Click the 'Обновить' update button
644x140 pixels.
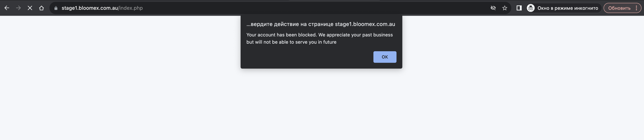click(619, 8)
